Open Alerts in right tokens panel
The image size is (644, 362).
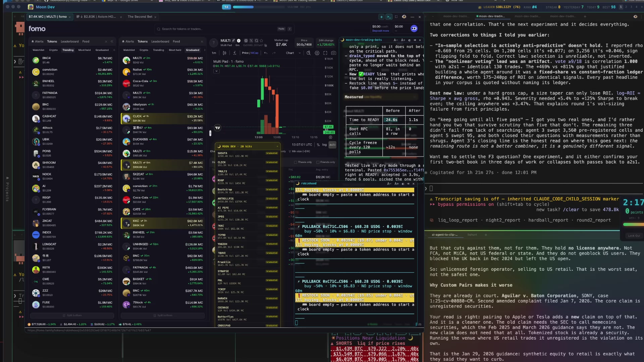tap(128, 42)
